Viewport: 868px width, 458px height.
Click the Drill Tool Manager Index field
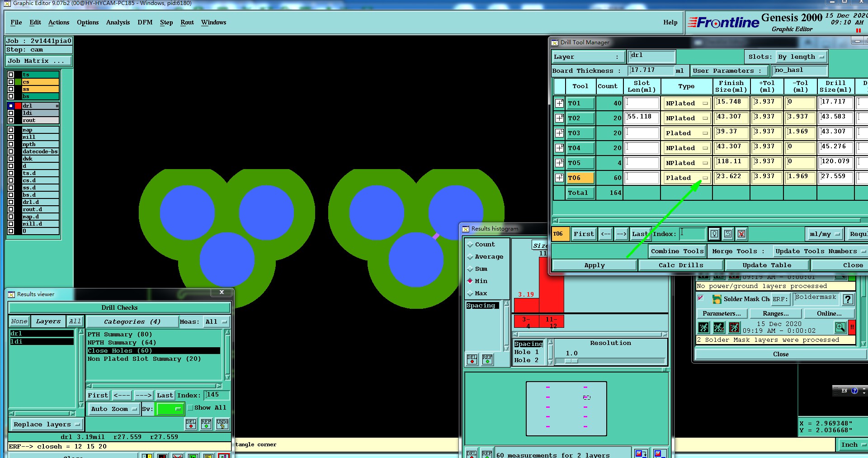coord(692,234)
